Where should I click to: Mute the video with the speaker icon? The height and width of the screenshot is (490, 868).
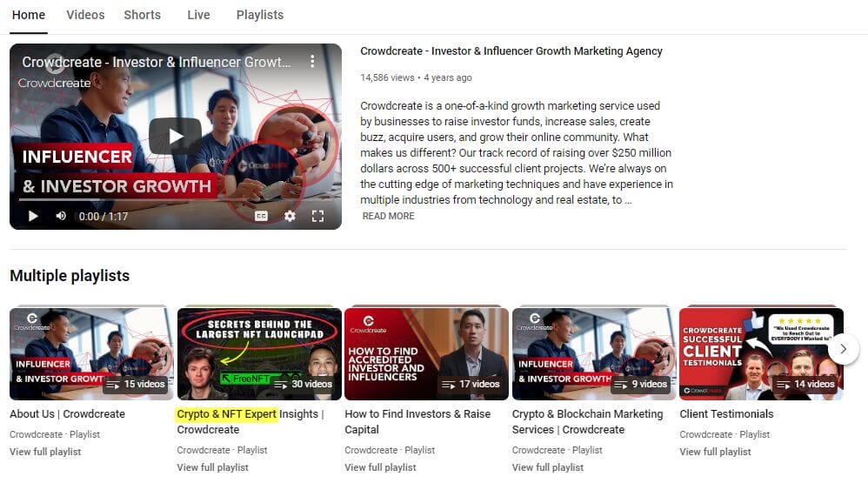[x=61, y=216]
